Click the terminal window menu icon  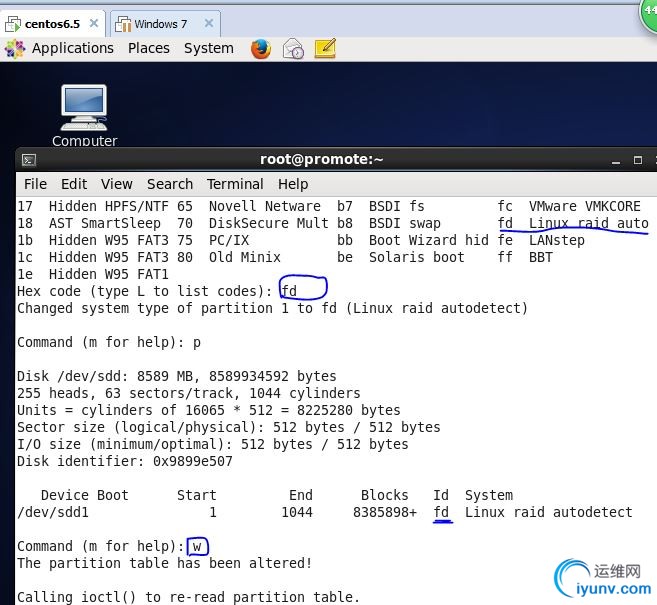pyautogui.click(x=29, y=160)
